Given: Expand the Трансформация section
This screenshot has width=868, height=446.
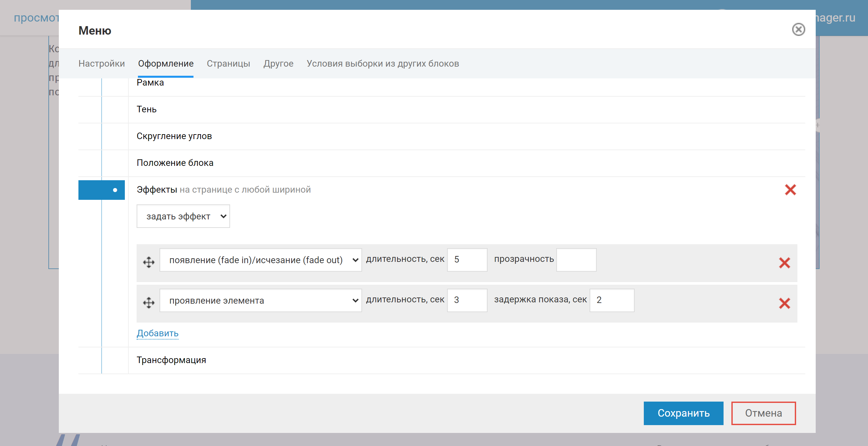Looking at the screenshot, I should (x=171, y=360).
